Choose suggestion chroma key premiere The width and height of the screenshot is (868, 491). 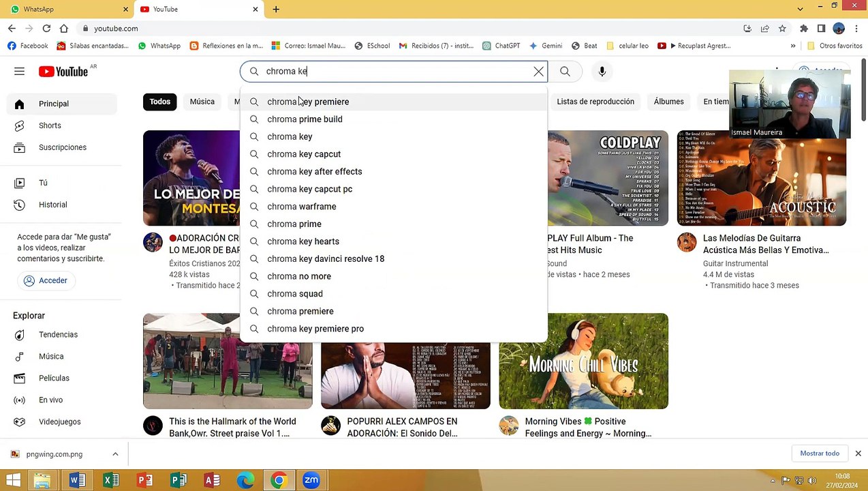coord(393,102)
